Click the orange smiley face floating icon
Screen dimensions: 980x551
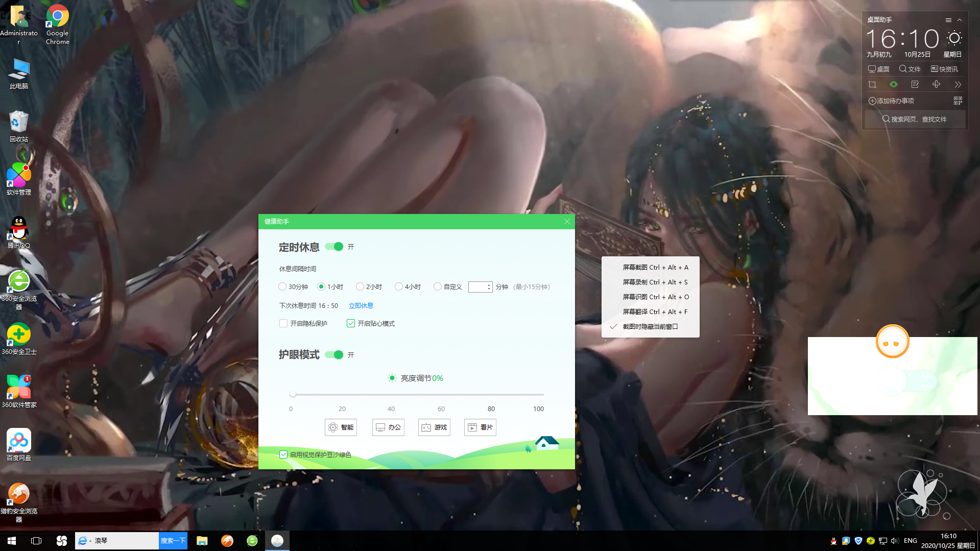(x=892, y=342)
